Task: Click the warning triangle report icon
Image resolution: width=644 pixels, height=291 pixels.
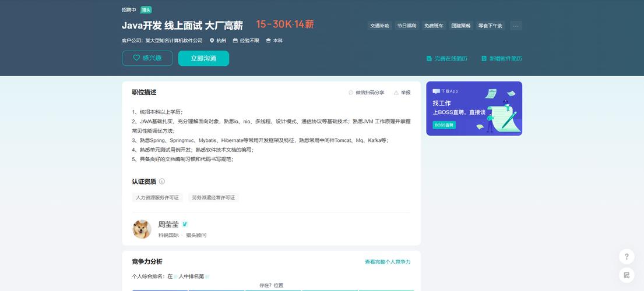Action: pos(396,93)
